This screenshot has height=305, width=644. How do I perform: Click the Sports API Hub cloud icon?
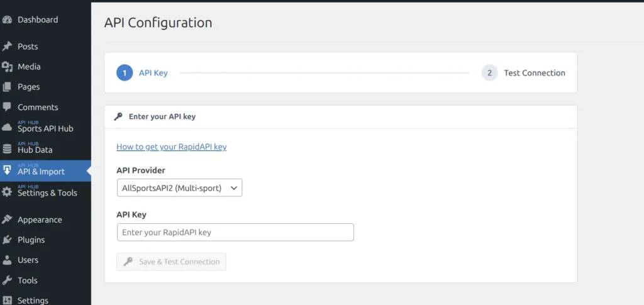(x=7, y=128)
